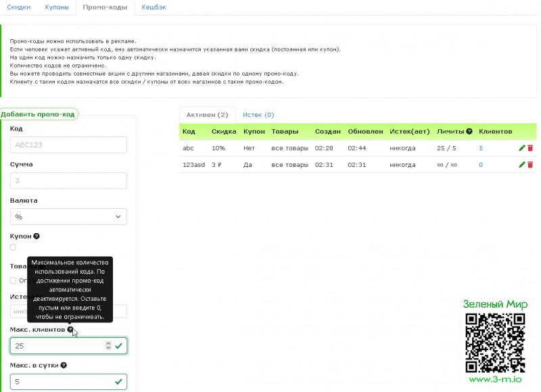Viewport: 541px width, 392px height.
Task: Open the Кешбэк tab
Action: (153, 7)
